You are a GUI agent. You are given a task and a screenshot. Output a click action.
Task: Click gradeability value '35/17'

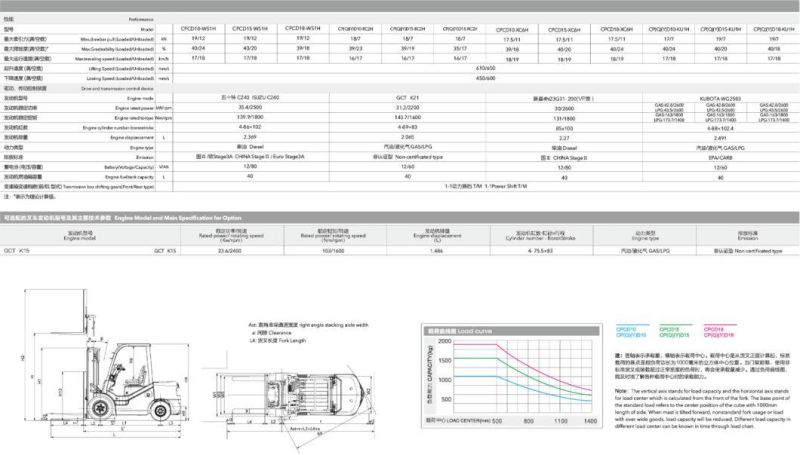(460, 49)
